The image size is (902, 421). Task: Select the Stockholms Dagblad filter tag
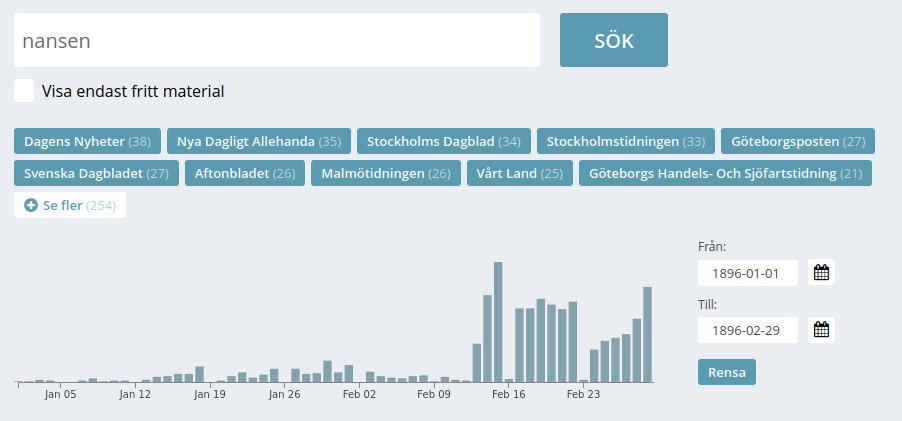click(444, 141)
